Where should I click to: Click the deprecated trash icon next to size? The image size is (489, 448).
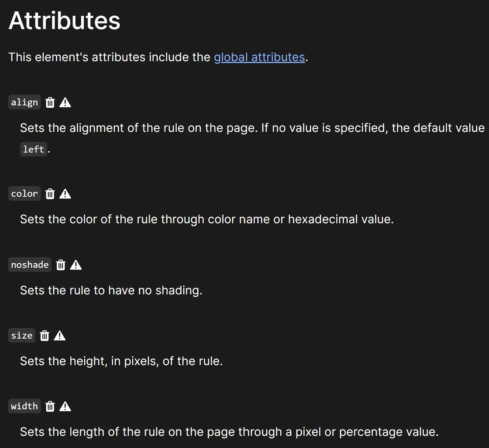45,336
